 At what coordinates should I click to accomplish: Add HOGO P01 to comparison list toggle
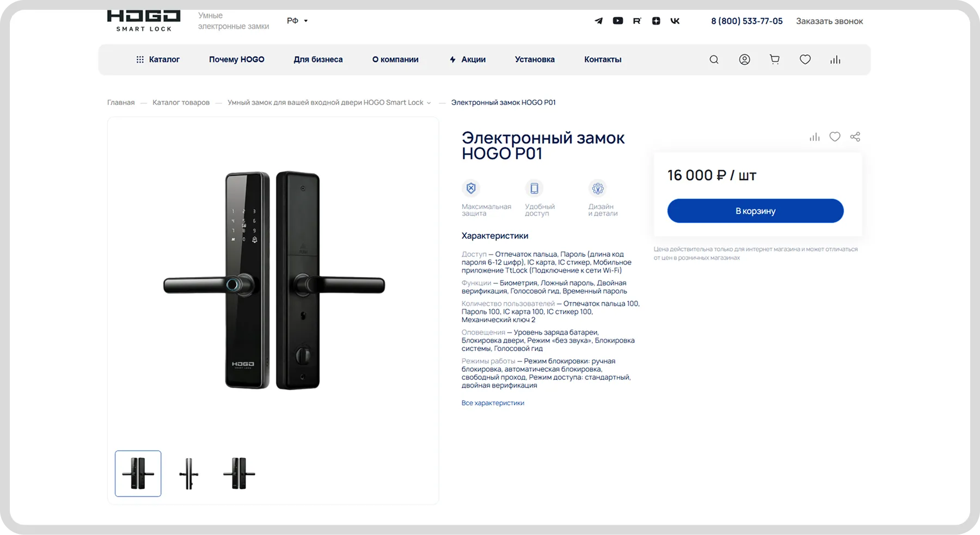click(x=814, y=137)
